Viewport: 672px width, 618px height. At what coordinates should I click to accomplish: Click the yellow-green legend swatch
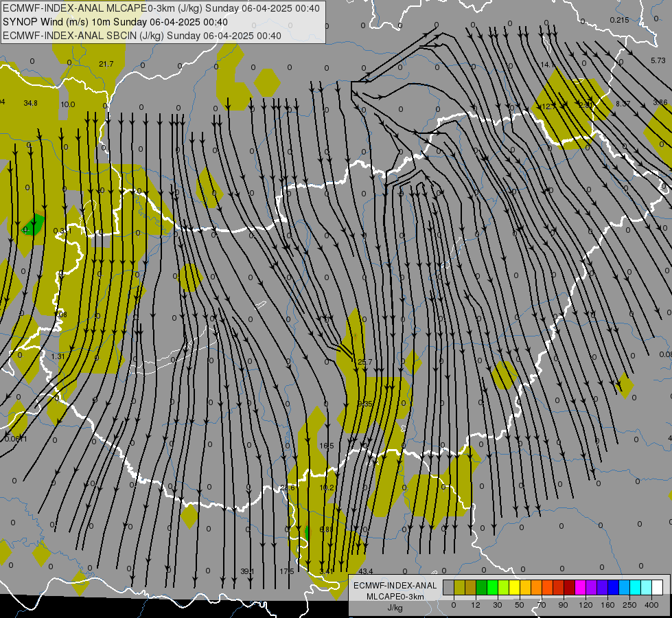point(504,588)
